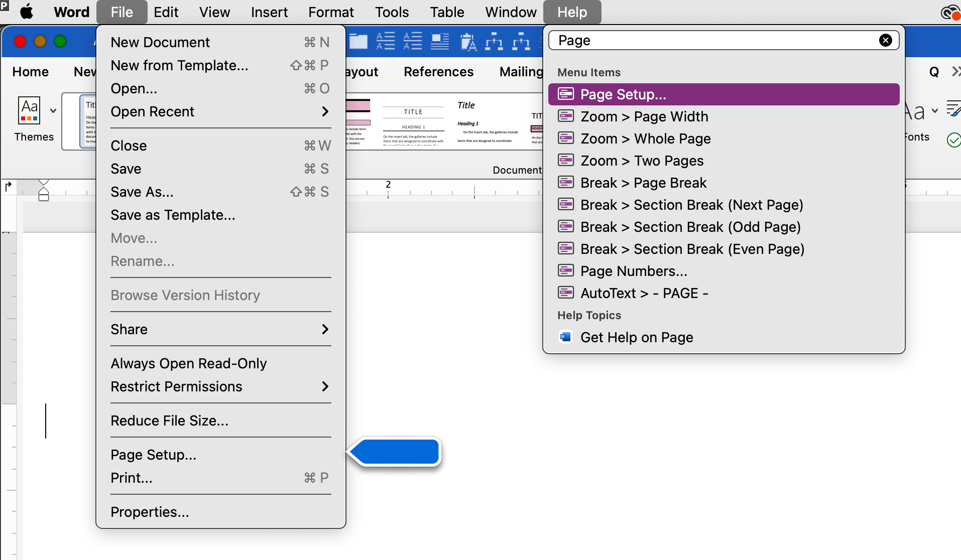Choose Save As from File menu
Viewport: 961px width, 560px height.
coord(221,192)
